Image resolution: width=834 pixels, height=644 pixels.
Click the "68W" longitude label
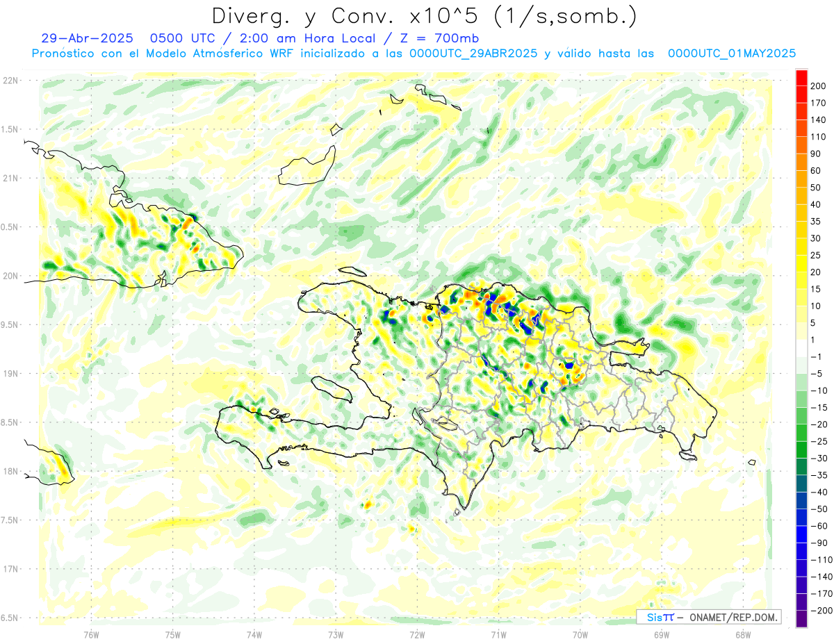[x=743, y=634]
